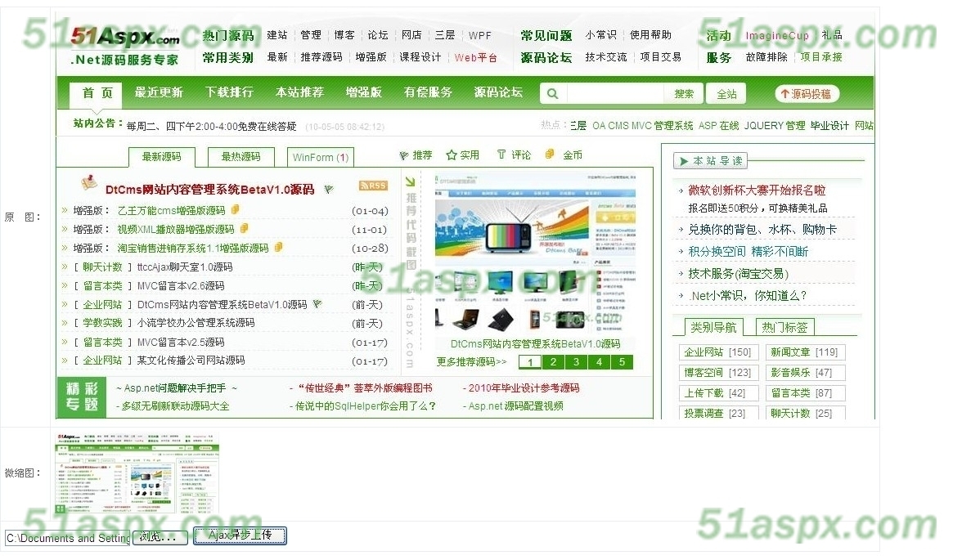Open category 上传下载 [42]
953x560 pixels.
point(717,393)
